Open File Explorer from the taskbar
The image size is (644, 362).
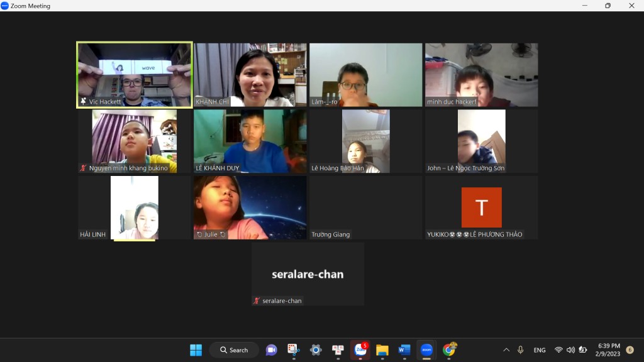pos(382,350)
